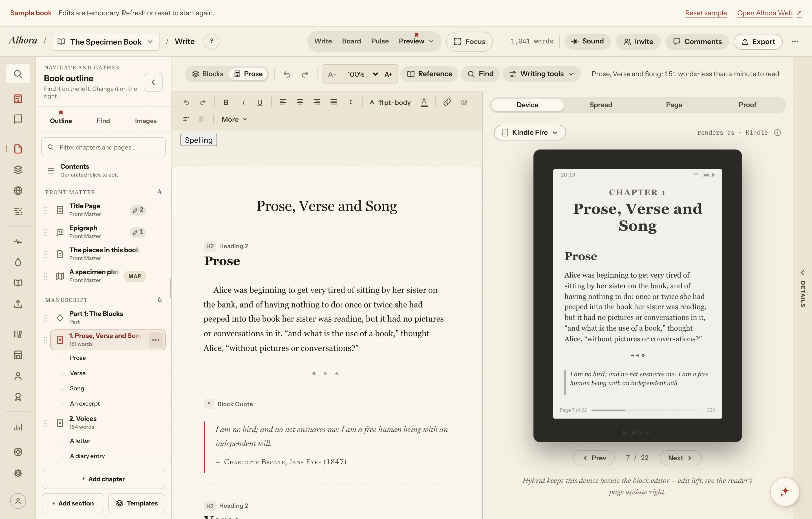812x519 pixels.
Task: Open the Find tab in sidebar
Action: (103, 121)
